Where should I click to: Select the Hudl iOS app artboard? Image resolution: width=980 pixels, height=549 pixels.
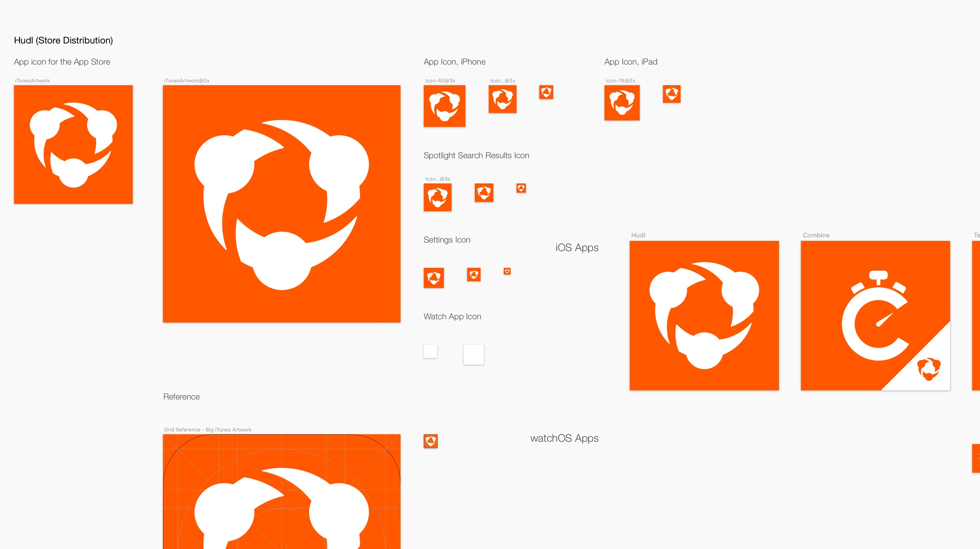coord(704,316)
